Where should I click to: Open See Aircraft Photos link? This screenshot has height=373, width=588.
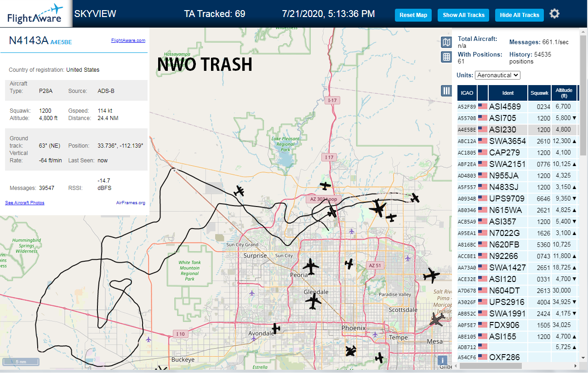tap(25, 202)
